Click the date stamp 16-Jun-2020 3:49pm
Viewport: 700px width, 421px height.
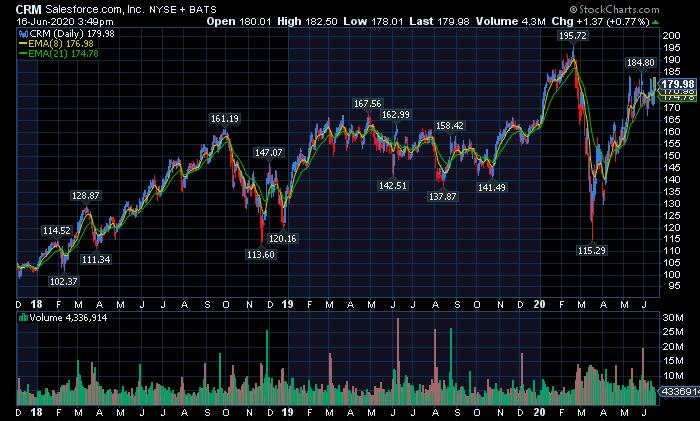[65, 21]
